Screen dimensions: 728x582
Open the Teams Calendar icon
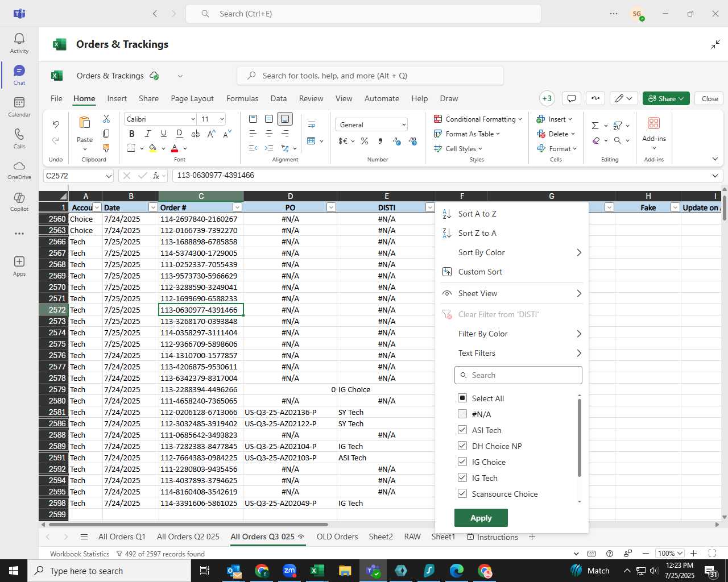[19, 102]
